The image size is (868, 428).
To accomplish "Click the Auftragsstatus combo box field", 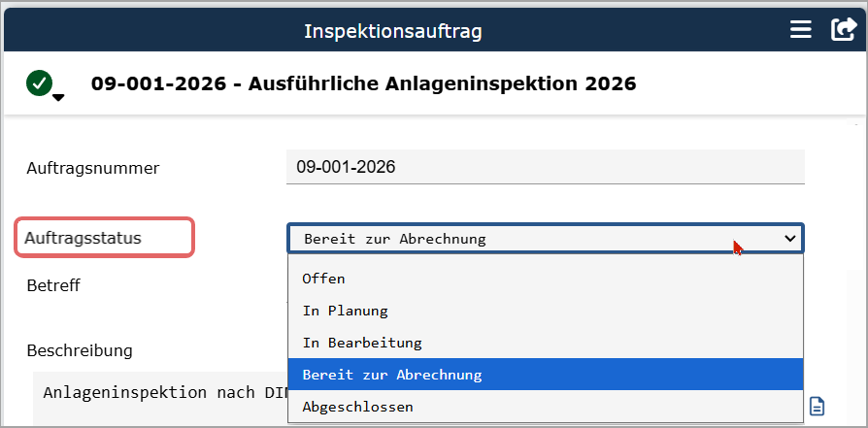I will tap(546, 239).
